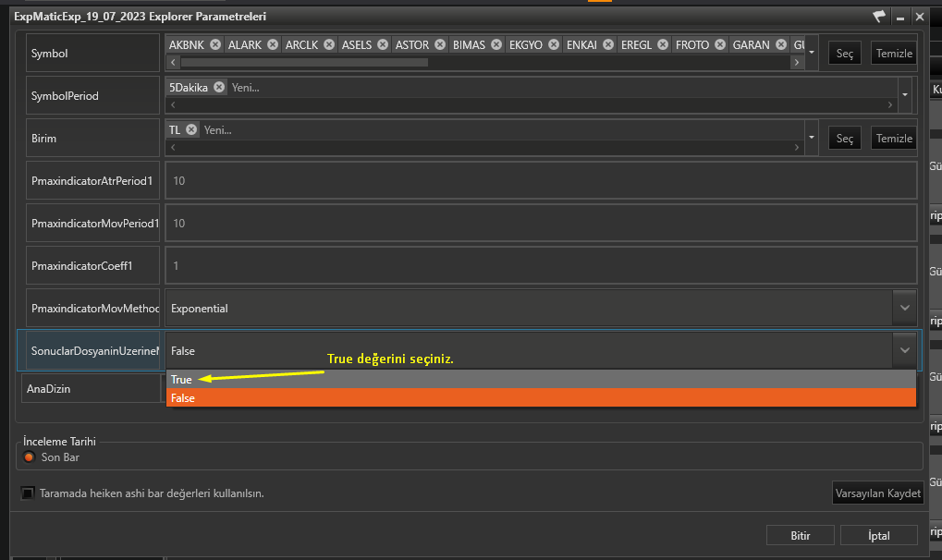This screenshot has width=942, height=560.
Task: Collapse the SonuclarDosyaninUzerine dropdown arrow
Action: click(x=903, y=350)
